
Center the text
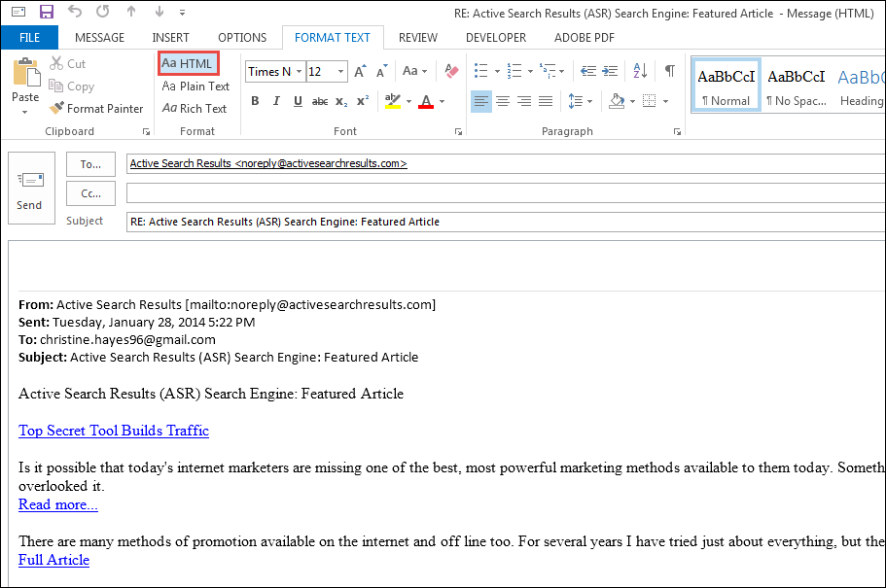tap(503, 102)
